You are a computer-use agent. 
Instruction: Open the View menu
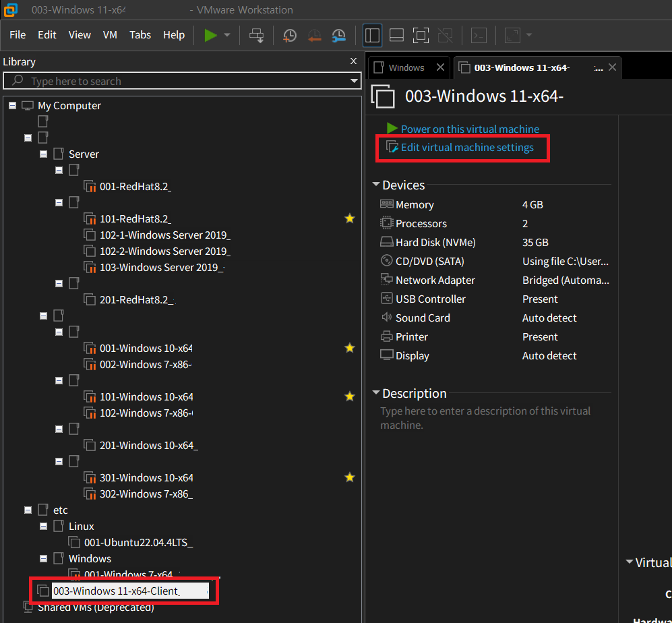tap(80, 35)
